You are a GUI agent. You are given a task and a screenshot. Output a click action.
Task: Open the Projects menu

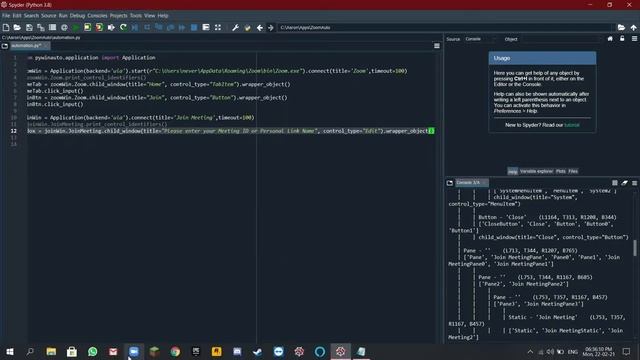pos(118,16)
